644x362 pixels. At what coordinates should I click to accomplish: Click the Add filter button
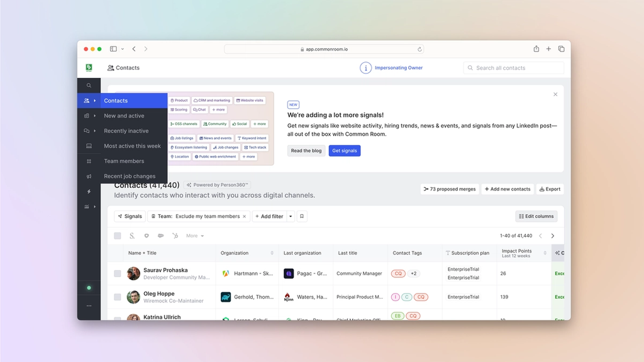point(269,216)
